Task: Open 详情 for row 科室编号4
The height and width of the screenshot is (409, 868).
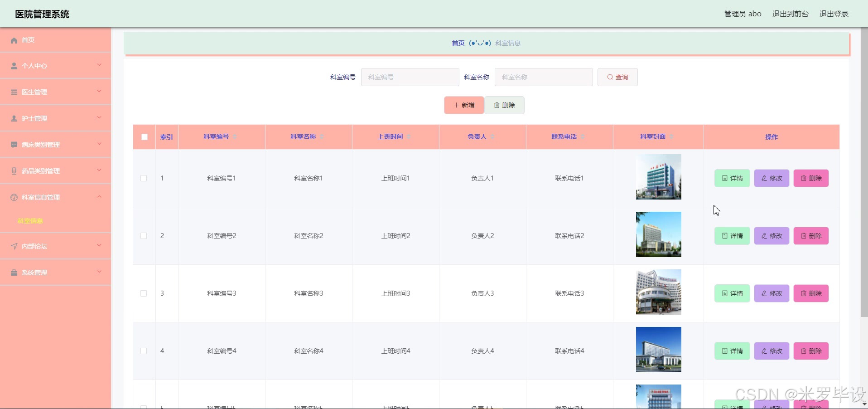Action: point(732,351)
